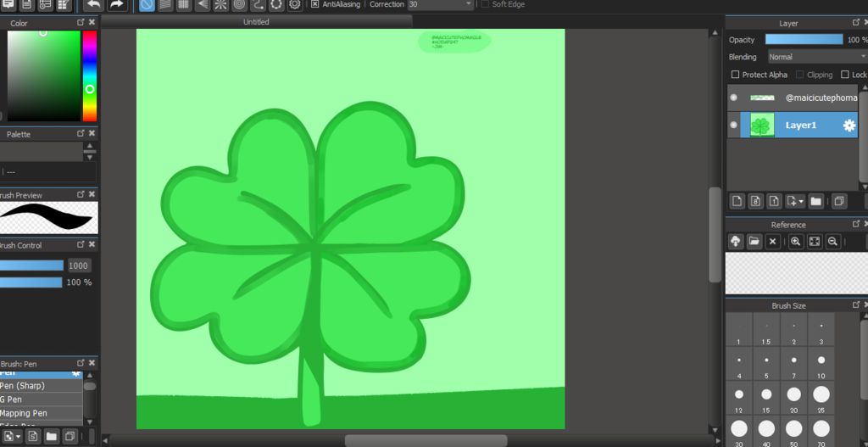
Task: Undock the Brush Size panel
Action: point(856,305)
